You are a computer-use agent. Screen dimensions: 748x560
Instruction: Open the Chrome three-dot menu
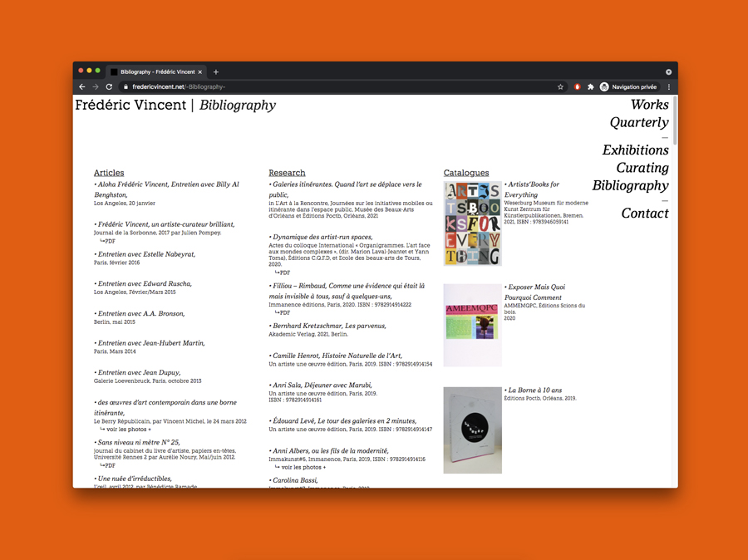pos(669,86)
